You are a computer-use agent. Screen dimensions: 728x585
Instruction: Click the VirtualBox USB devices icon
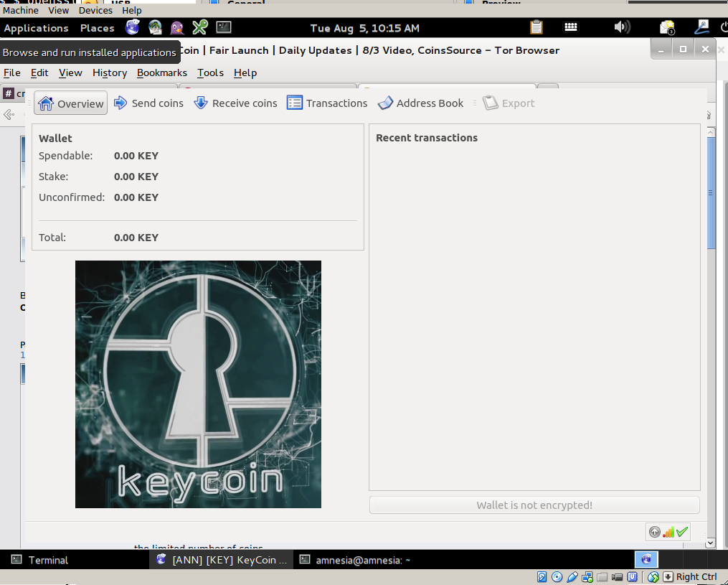tap(572, 577)
